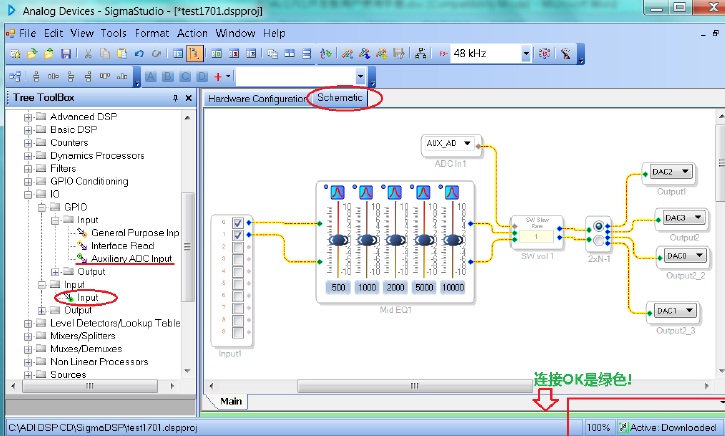Viewport: 725px width, 436px height.
Task: Click the 1000 frequency button on Mid EQ1
Action: 367,288
